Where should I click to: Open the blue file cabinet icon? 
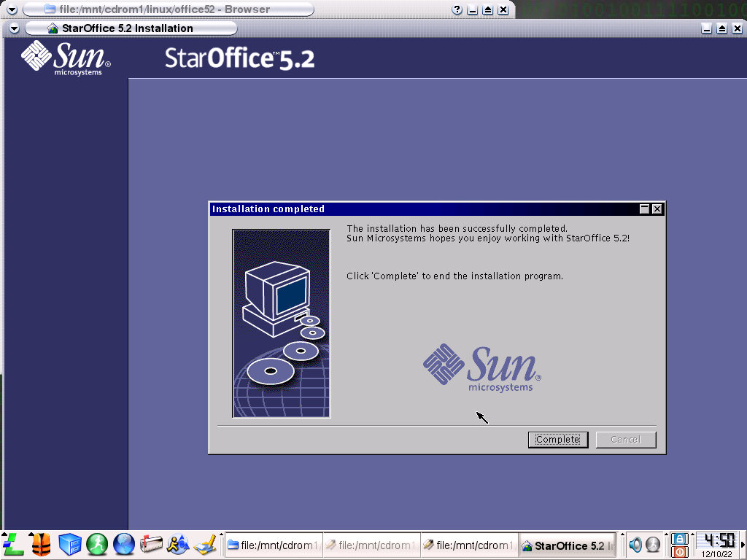pyautogui.click(x=69, y=544)
